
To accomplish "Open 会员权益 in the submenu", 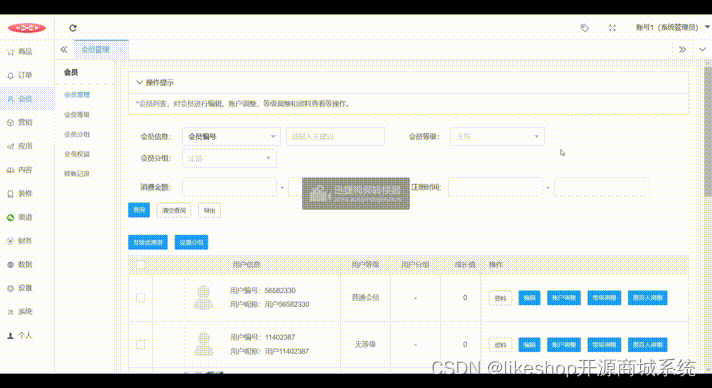I will click(x=77, y=154).
